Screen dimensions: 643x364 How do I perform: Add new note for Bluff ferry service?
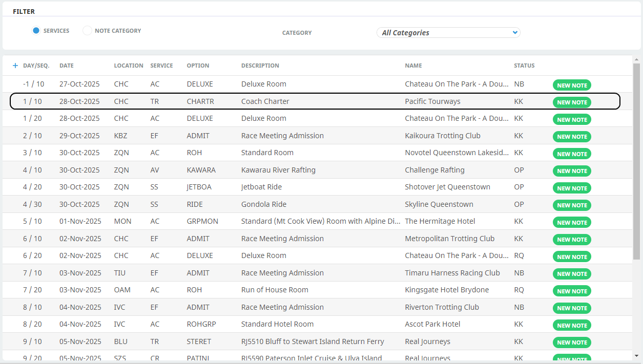(x=572, y=342)
